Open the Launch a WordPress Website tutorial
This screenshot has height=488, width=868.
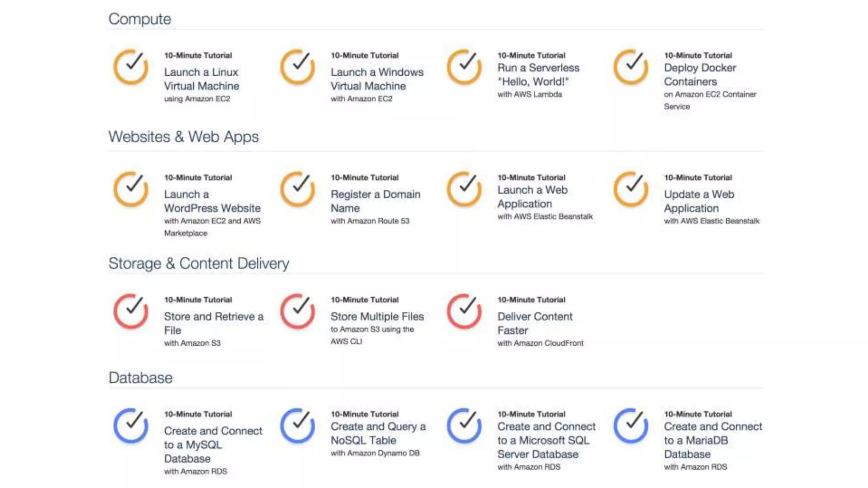pos(212,201)
